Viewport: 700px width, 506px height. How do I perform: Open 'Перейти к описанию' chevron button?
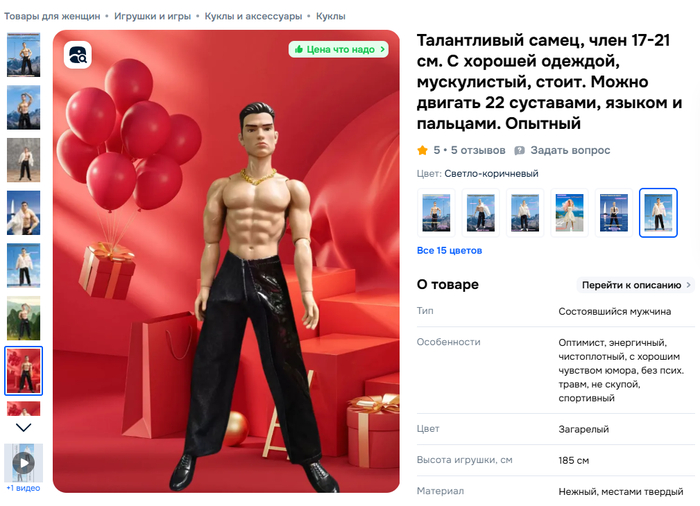coord(635,285)
